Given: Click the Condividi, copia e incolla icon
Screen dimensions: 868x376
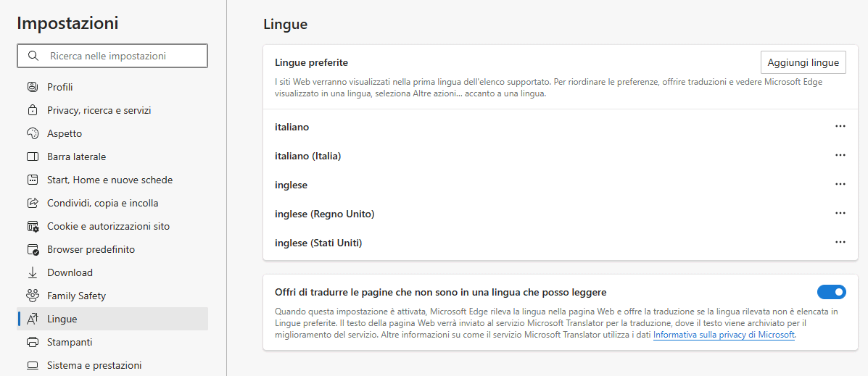Looking at the screenshot, I should coord(32,203).
